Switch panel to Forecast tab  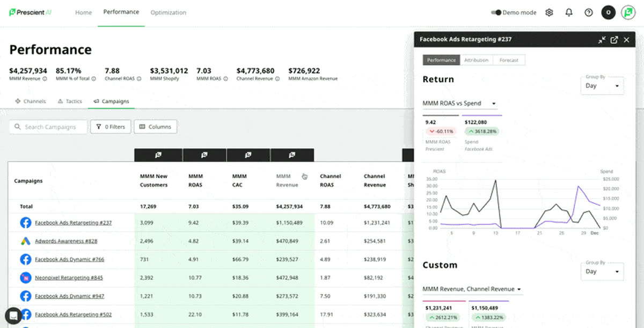(509, 60)
